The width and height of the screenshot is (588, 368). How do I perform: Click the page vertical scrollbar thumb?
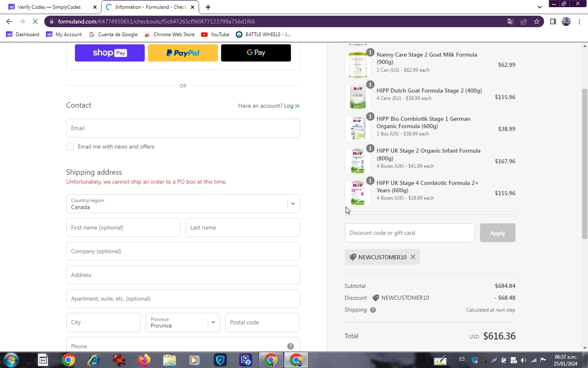[584, 163]
